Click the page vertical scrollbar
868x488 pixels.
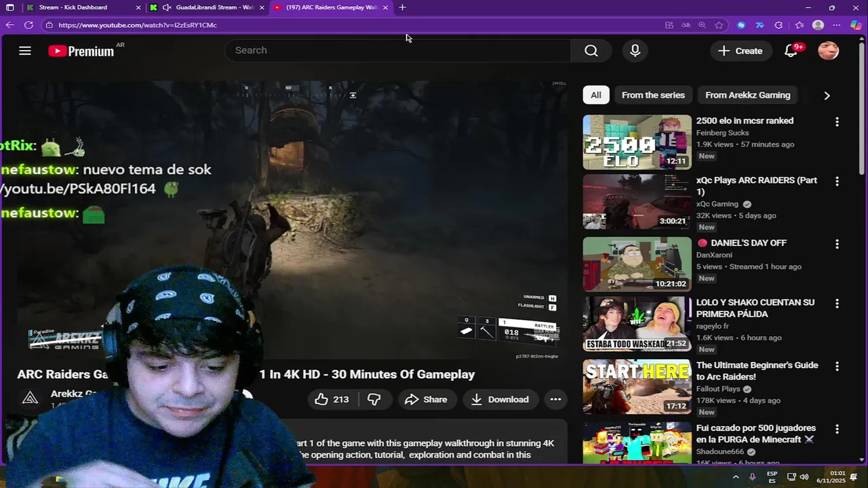[863, 108]
